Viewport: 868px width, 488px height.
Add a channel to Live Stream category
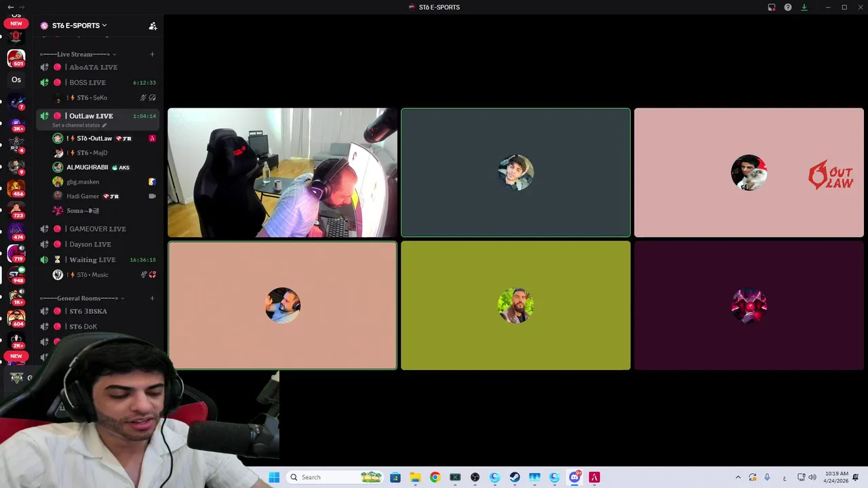(x=152, y=54)
